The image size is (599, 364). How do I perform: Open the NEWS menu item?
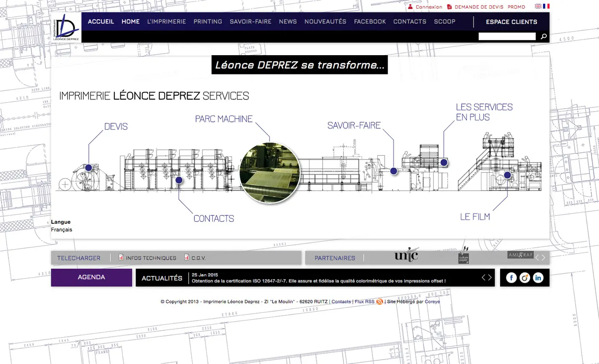pos(288,21)
